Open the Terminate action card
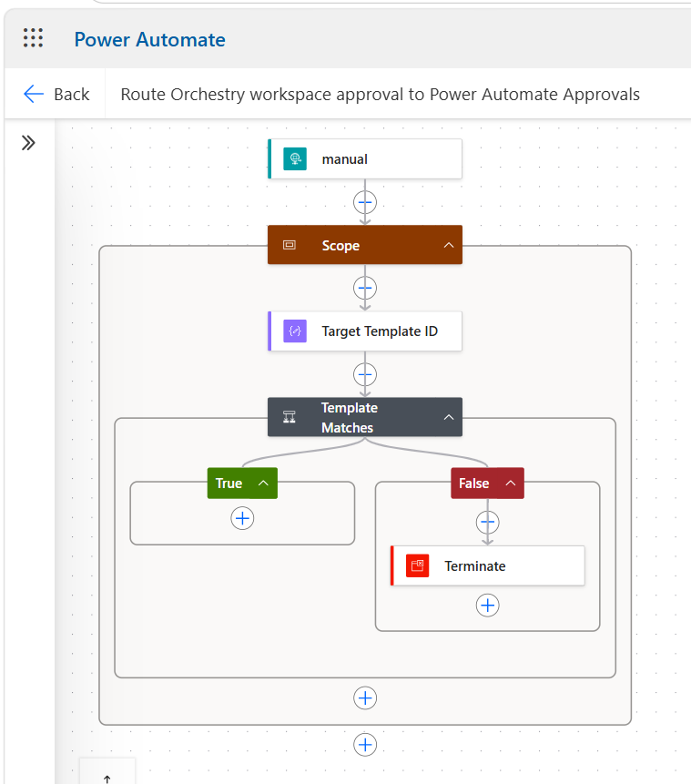This screenshot has height=784, width=691. tap(487, 566)
